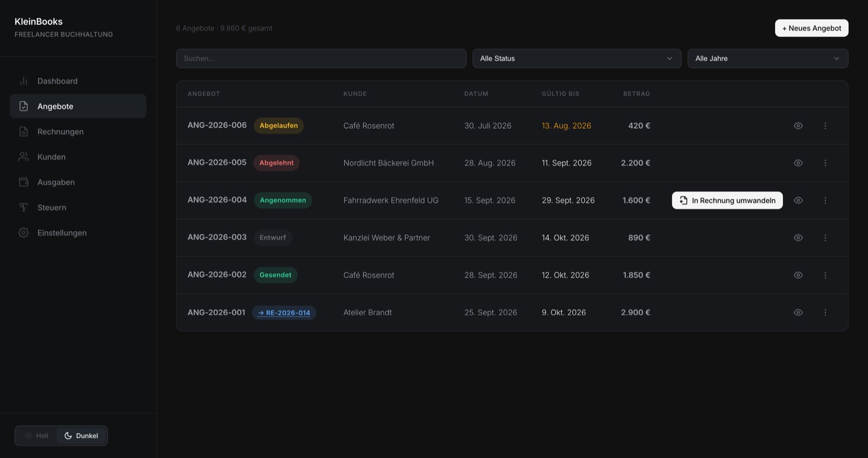Open row actions menu for ANG-2026-003
Screen dimensions: 868x458
click(x=825, y=238)
